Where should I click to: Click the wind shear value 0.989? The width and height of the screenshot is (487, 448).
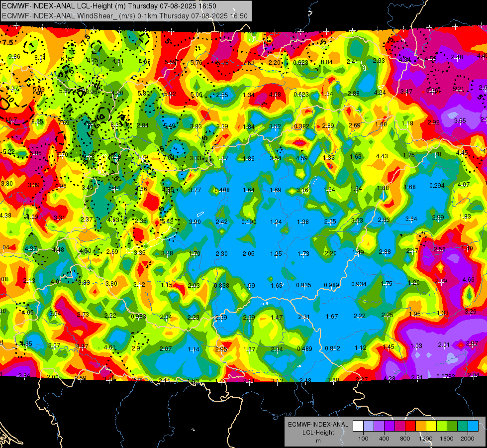[x=332, y=285]
